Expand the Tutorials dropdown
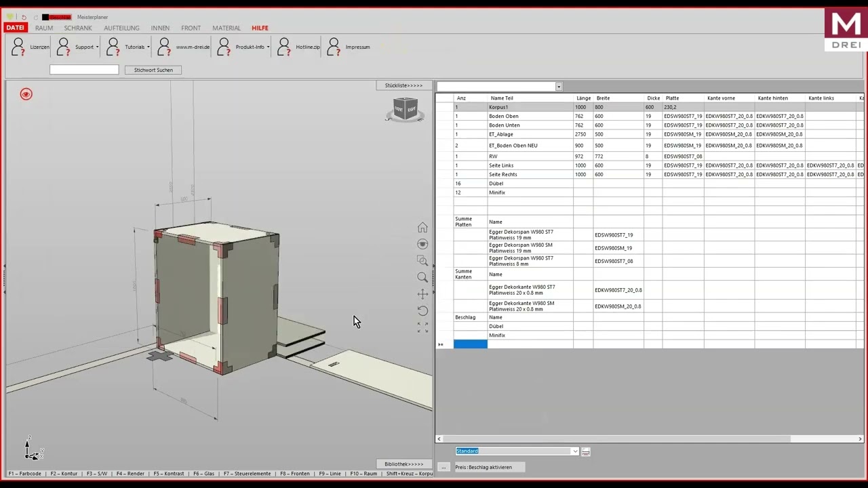The image size is (868, 488). [x=148, y=47]
